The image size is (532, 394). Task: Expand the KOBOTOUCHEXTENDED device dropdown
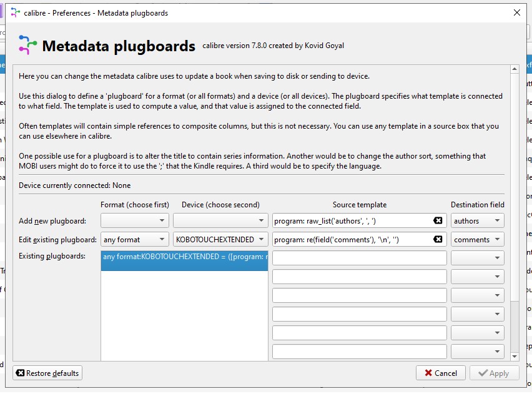tap(220, 239)
